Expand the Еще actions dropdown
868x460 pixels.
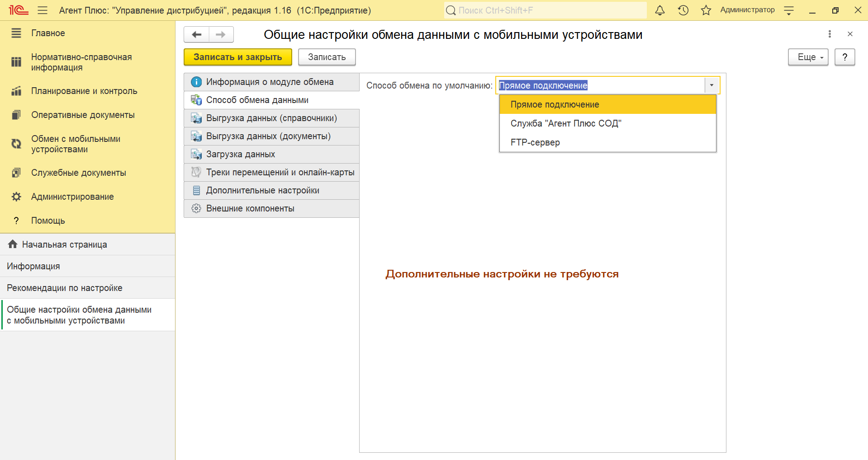click(x=808, y=57)
